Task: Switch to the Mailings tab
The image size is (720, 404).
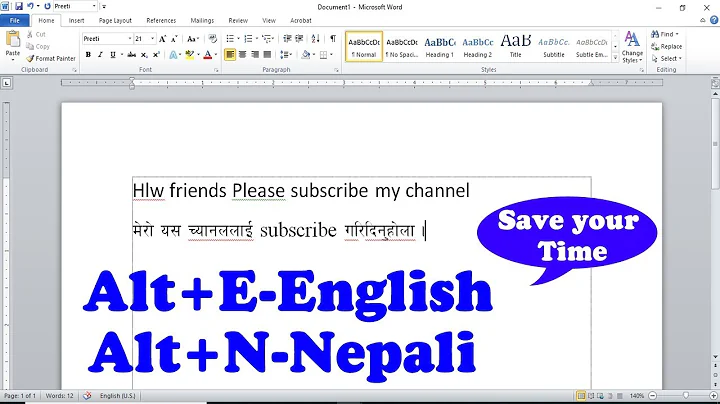Action: (202, 20)
